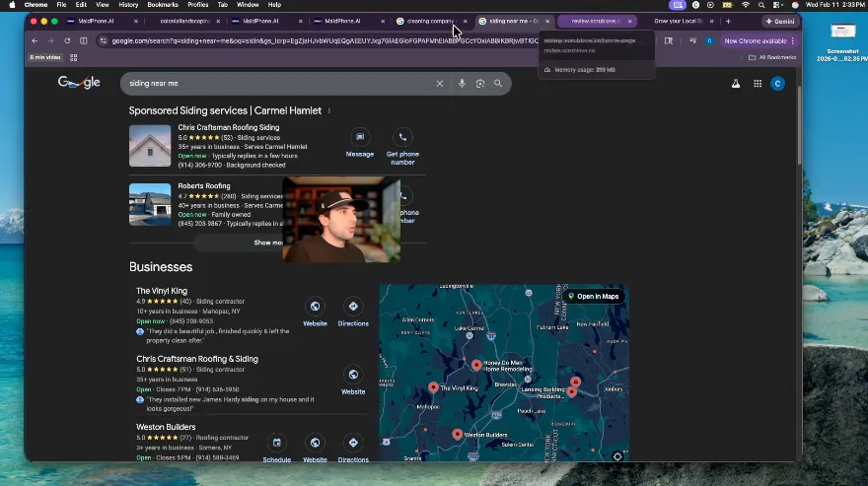
Task: Open All Bookmarks folder
Action: [x=772, y=57]
